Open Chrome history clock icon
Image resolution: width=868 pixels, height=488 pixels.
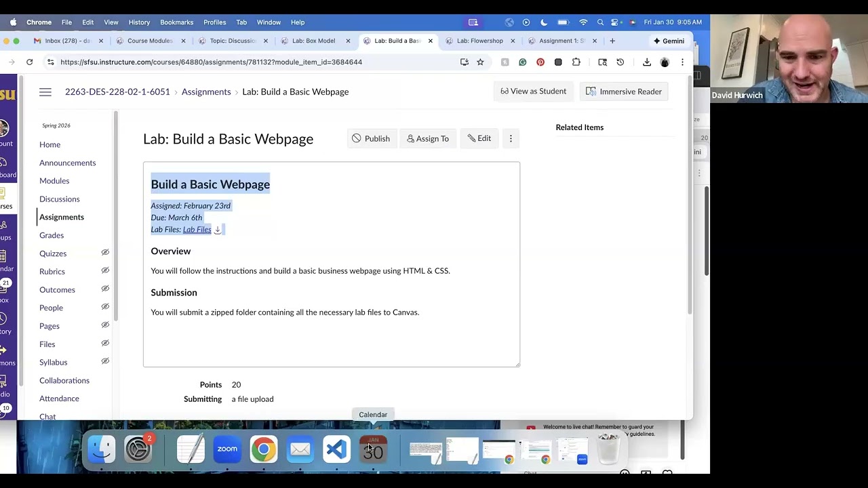tap(620, 62)
